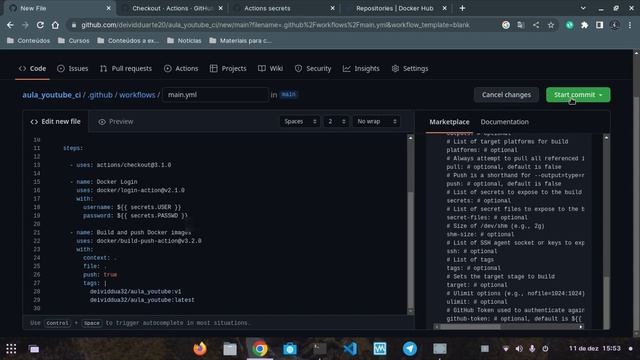The height and width of the screenshot is (360, 640).
Task: Open indent size 2 dropdown
Action: [x=336, y=121]
